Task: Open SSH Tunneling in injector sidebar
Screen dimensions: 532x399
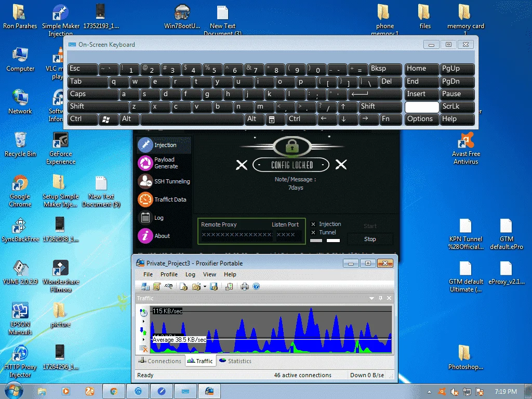Action: tap(164, 181)
